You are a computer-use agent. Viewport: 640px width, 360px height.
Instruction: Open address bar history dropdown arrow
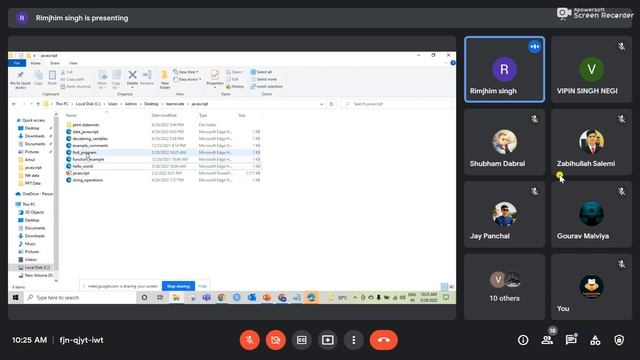point(322,104)
